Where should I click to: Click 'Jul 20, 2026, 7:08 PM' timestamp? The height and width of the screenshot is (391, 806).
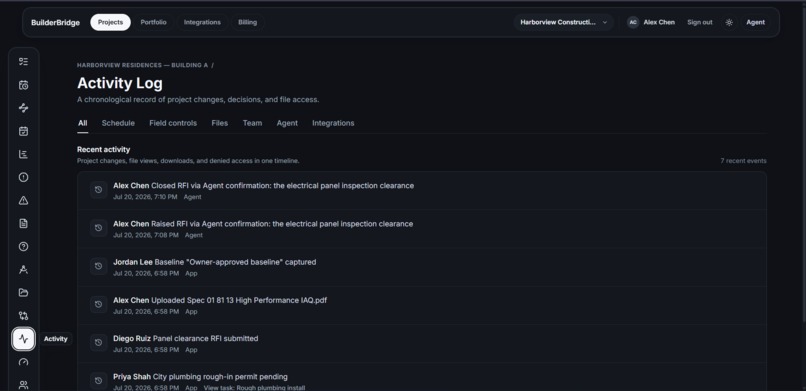(146, 235)
